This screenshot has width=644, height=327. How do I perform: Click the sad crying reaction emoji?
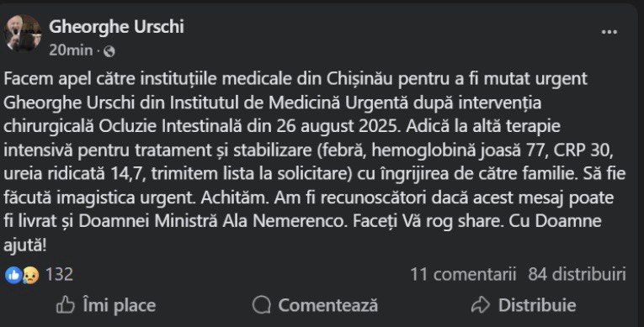click(x=30, y=275)
